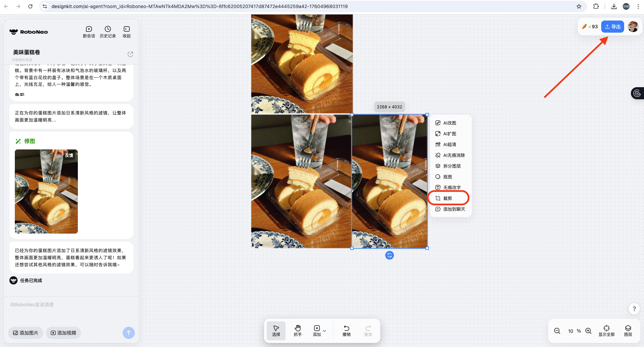644x347 pixels.
Task: Choose 裁剪 from the image menu
Action: (448, 198)
